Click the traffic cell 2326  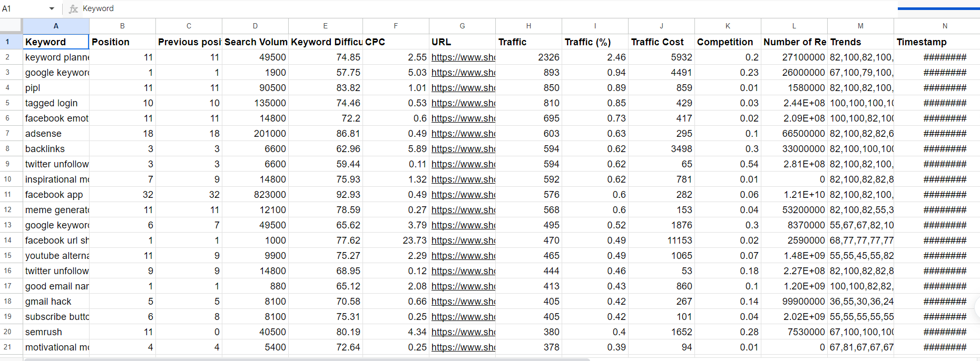point(528,57)
